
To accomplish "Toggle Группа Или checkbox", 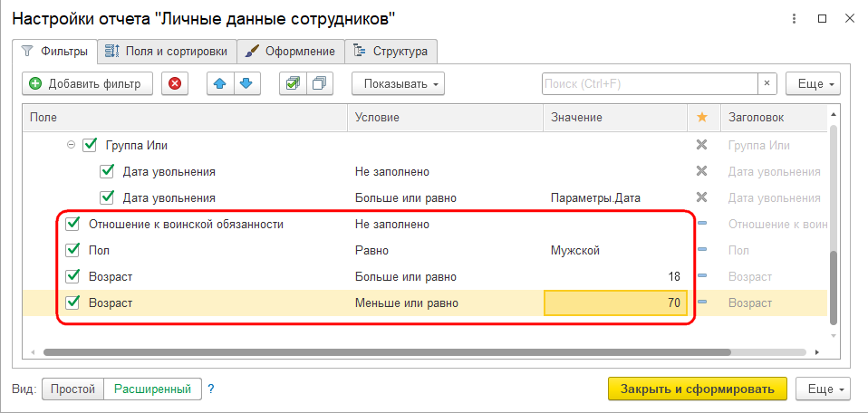I will 89,146.
